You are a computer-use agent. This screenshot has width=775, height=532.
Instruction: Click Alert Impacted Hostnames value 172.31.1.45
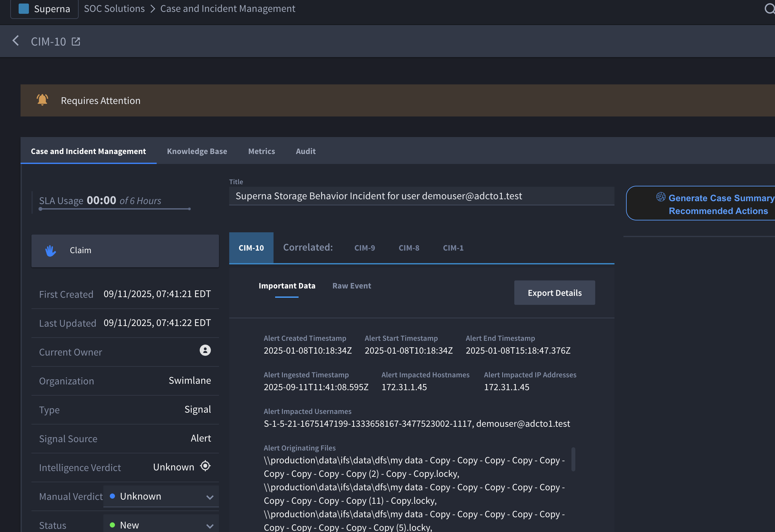(404, 387)
